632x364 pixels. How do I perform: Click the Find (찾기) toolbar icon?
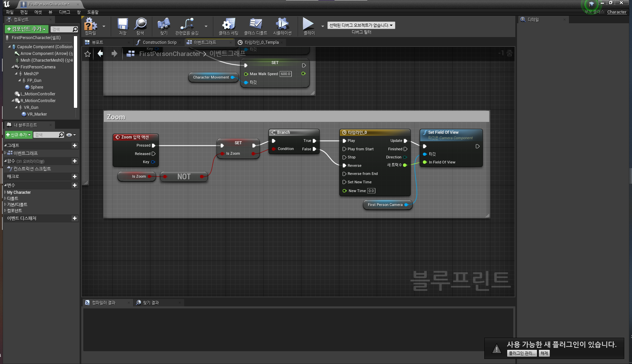[x=164, y=26]
